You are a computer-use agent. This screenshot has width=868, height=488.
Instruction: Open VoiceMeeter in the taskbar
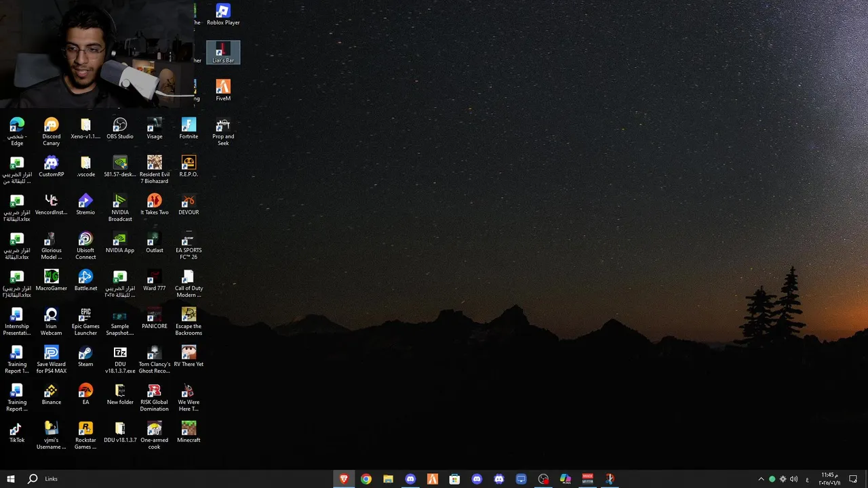[x=588, y=479]
